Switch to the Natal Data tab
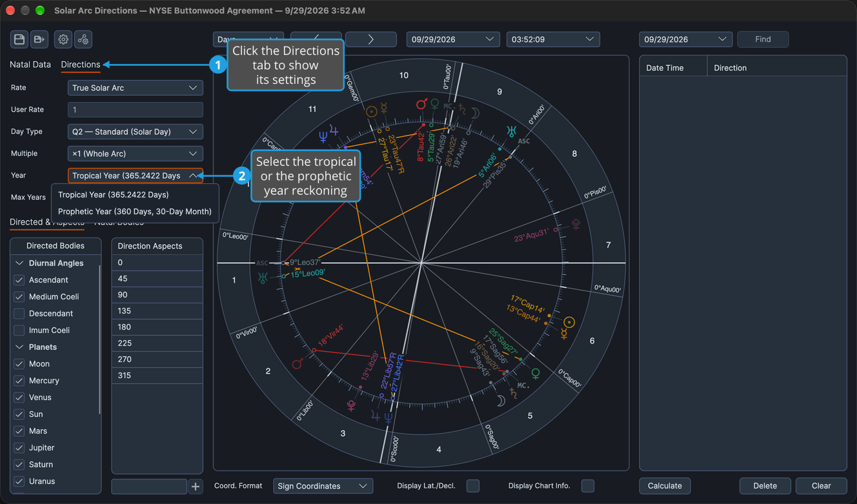This screenshot has width=857, height=504. [x=30, y=65]
